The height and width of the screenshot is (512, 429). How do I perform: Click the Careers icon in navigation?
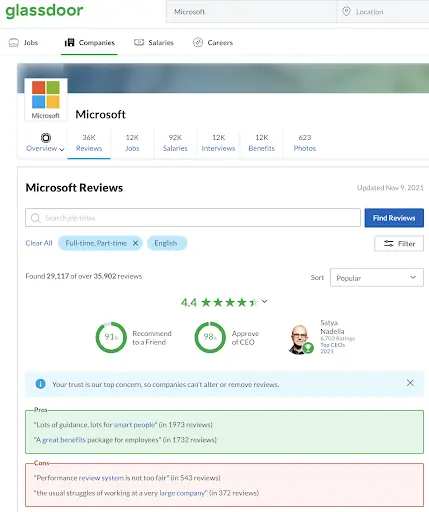(198, 42)
